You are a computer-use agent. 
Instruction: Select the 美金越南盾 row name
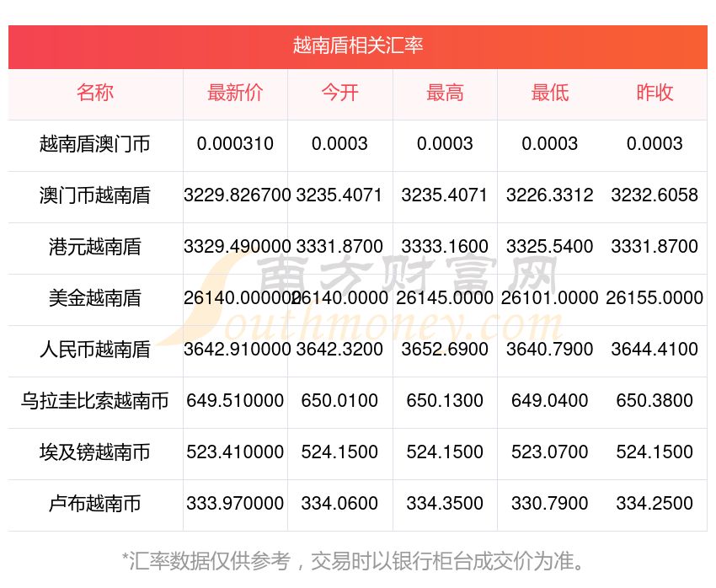tap(95, 298)
